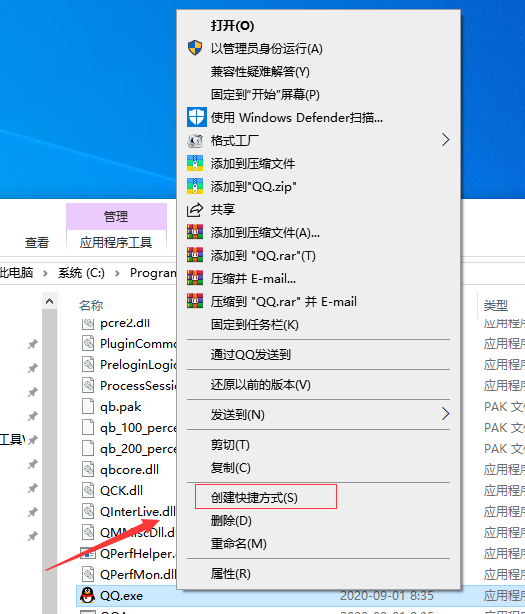
Task: Click the file icon of qb.pak
Action: [x=88, y=406]
